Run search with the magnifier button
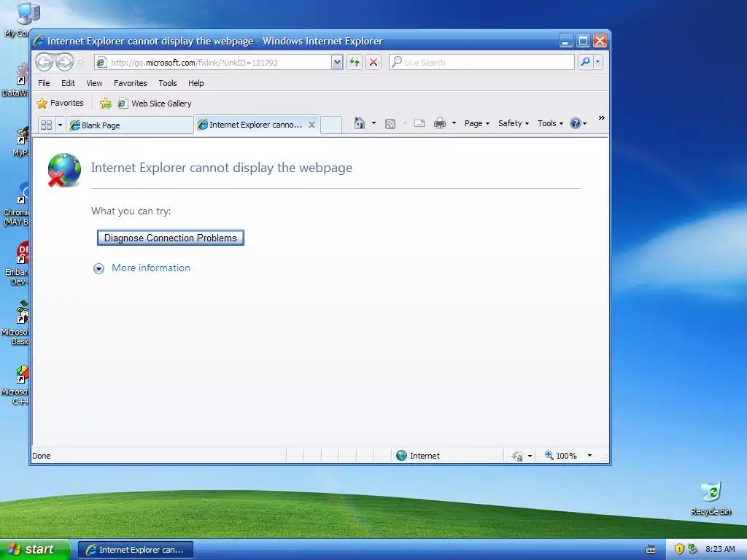The width and height of the screenshot is (747, 560). (x=585, y=62)
